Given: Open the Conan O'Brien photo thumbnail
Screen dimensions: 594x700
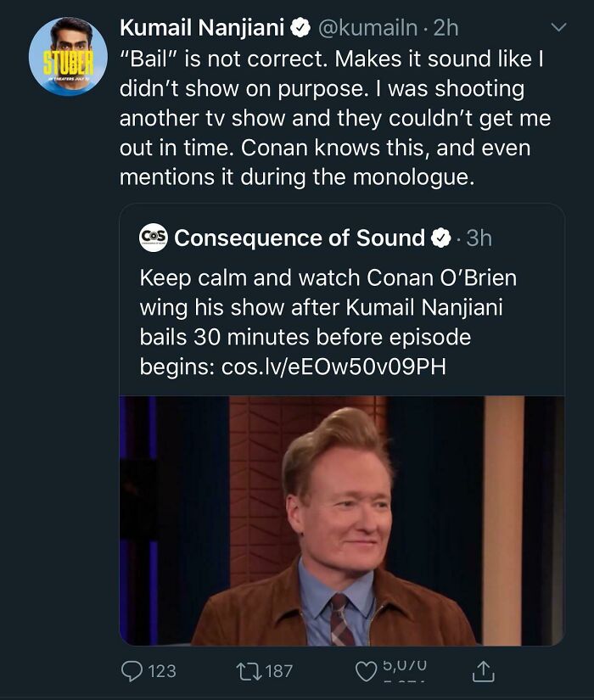Looking at the screenshot, I should point(341,519).
